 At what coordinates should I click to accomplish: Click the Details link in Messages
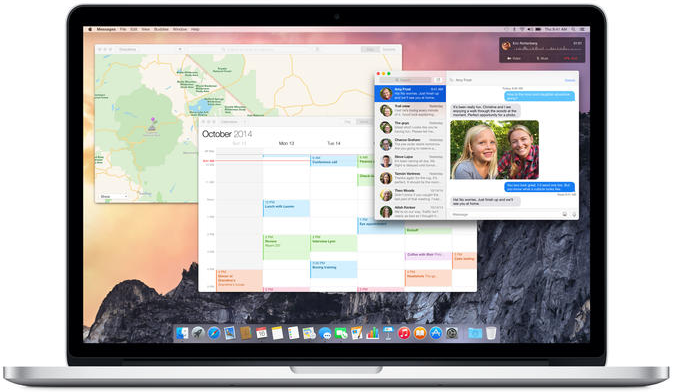pyautogui.click(x=570, y=80)
